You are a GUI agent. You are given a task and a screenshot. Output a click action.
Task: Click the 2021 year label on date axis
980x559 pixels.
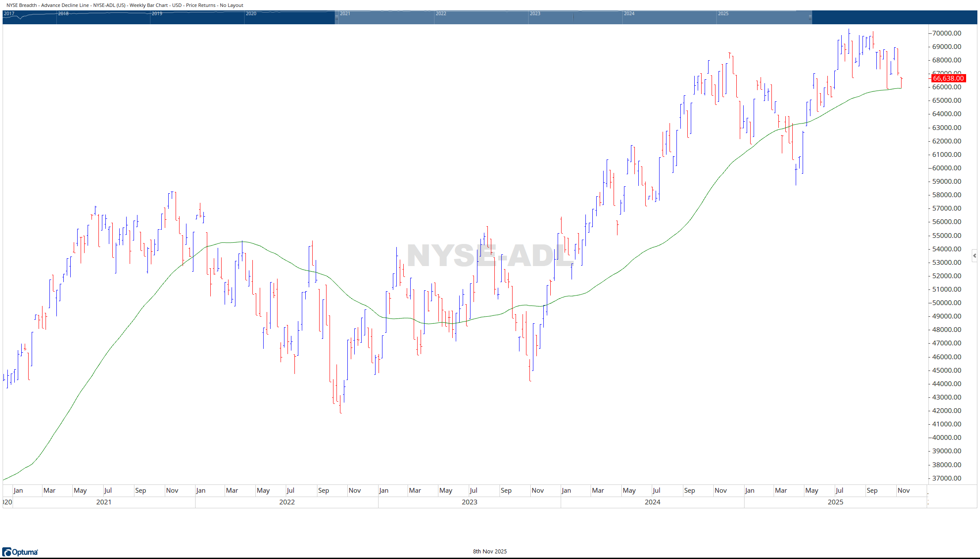pos(104,502)
